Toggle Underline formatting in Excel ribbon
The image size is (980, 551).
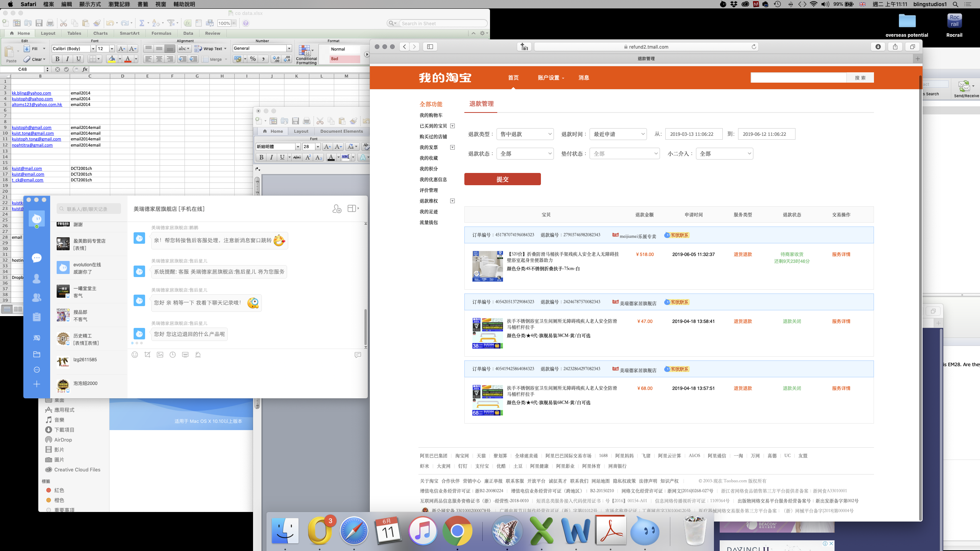click(78, 59)
